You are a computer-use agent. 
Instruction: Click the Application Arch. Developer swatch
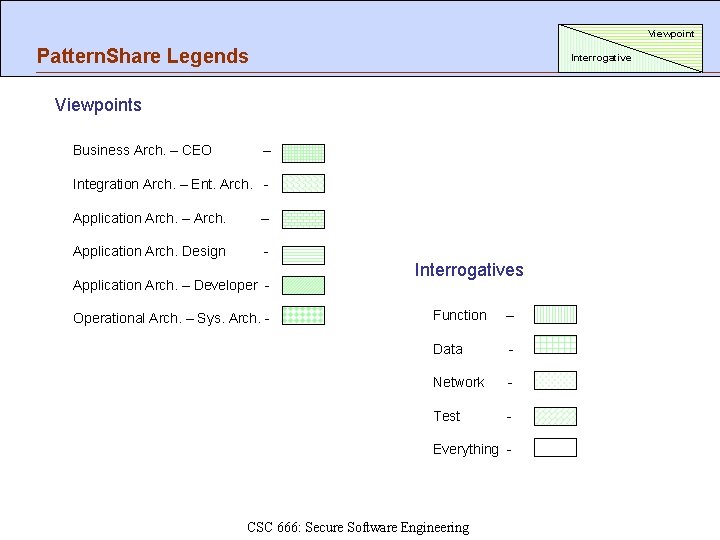(x=304, y=286)
